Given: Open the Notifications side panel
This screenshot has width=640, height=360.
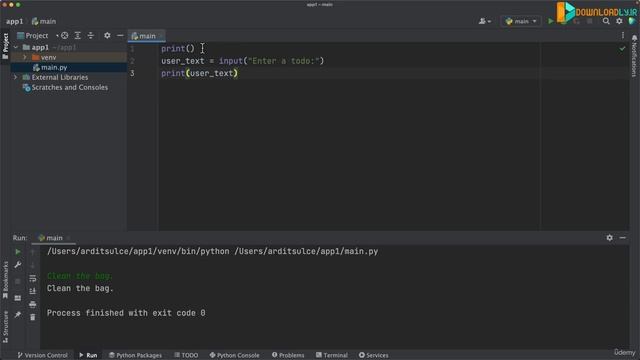Looking at the screenshot, I should (634, 56).
